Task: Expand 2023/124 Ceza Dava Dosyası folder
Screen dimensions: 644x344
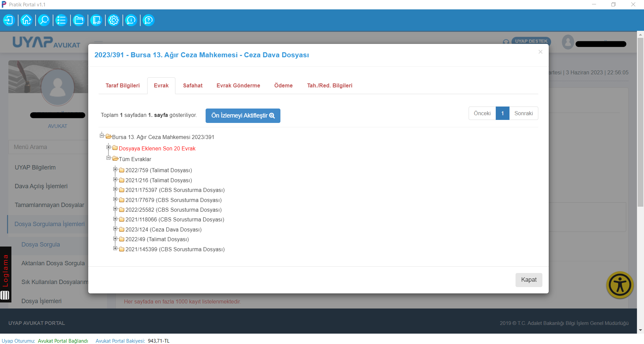Action: pyautogui.click(x=115, y=229)
